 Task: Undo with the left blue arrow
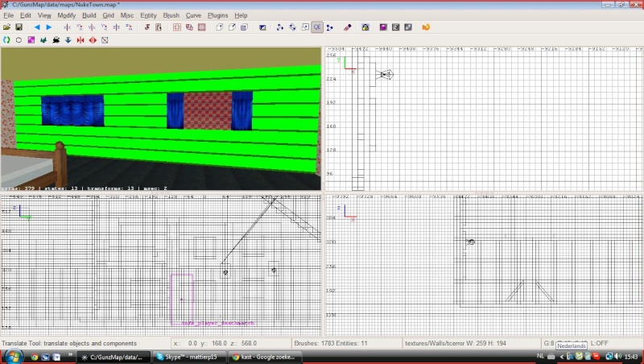36,27
